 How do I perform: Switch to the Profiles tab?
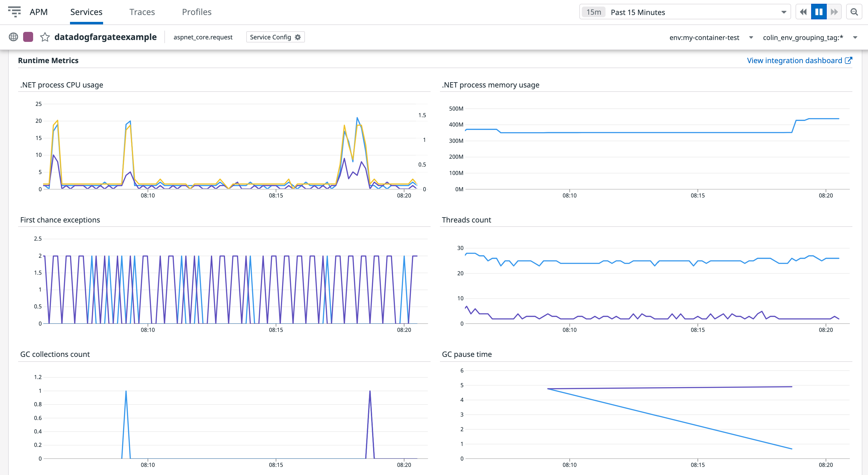197,12
